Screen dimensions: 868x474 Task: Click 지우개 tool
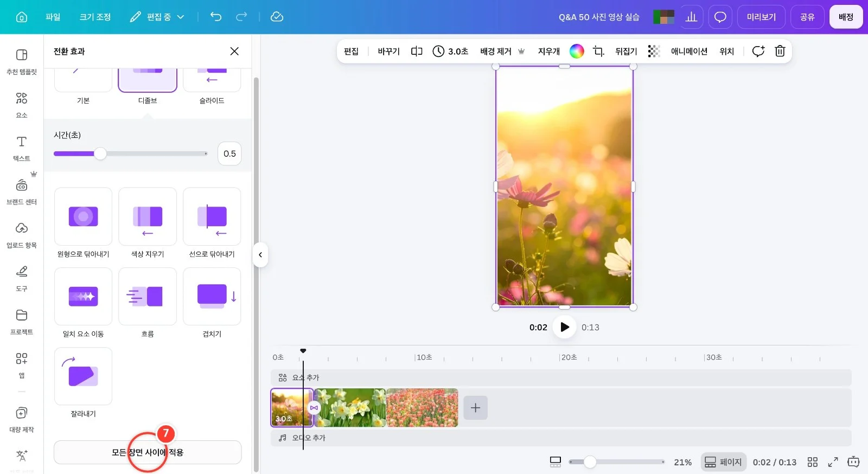tap(548, 51)
